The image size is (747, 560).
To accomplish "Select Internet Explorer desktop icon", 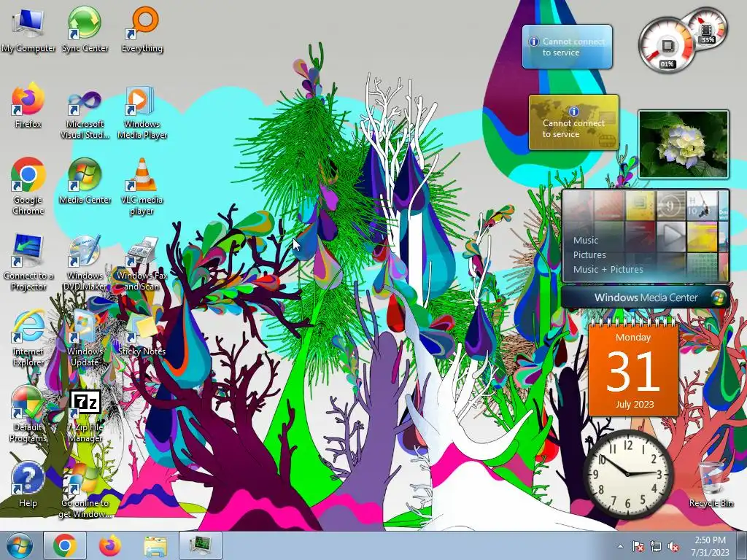I will pyautogui.click(x=28, y=338).
